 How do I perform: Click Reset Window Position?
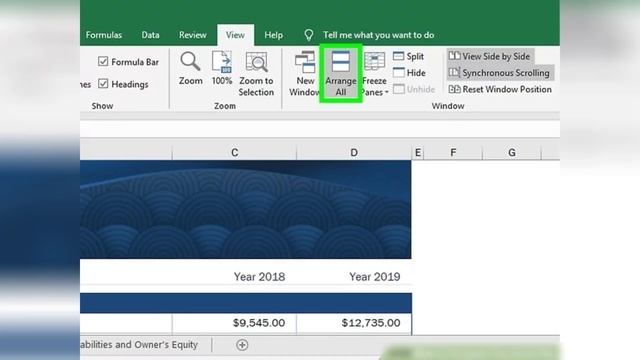pos(500,89)
